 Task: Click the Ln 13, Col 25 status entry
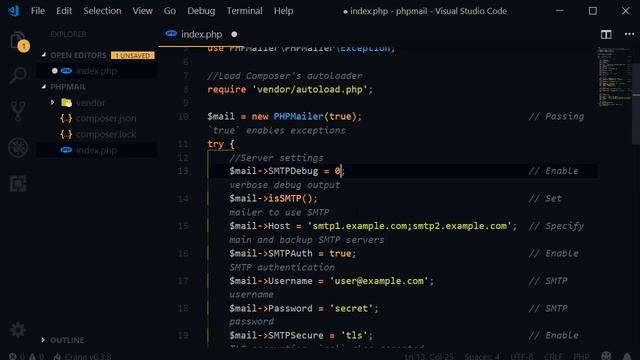tap(429, 356)
